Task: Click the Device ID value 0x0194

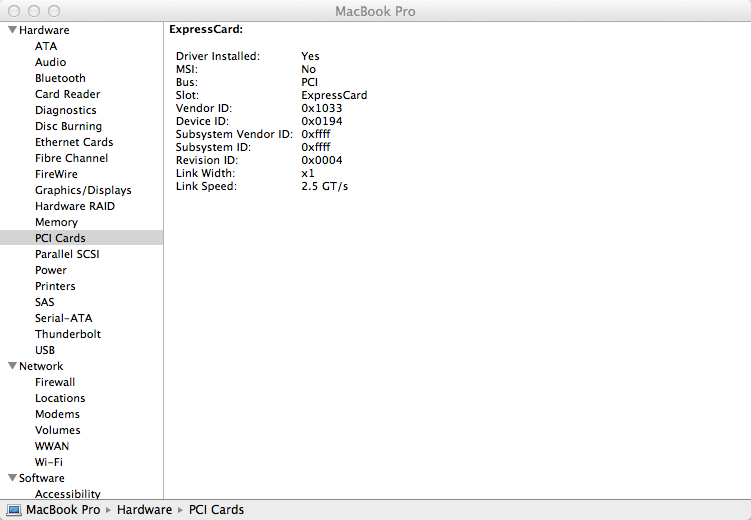Action: pyautogui.click(x=322, y=121)
